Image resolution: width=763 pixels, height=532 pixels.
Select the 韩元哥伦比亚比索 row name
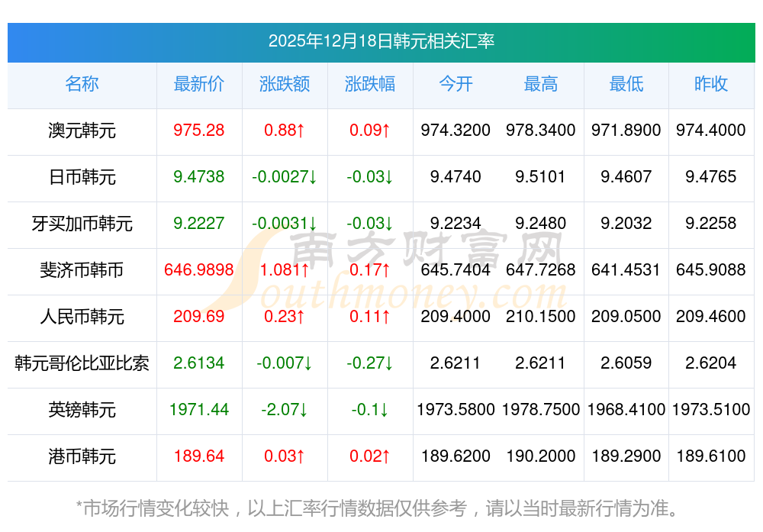(x=82, y=363)
